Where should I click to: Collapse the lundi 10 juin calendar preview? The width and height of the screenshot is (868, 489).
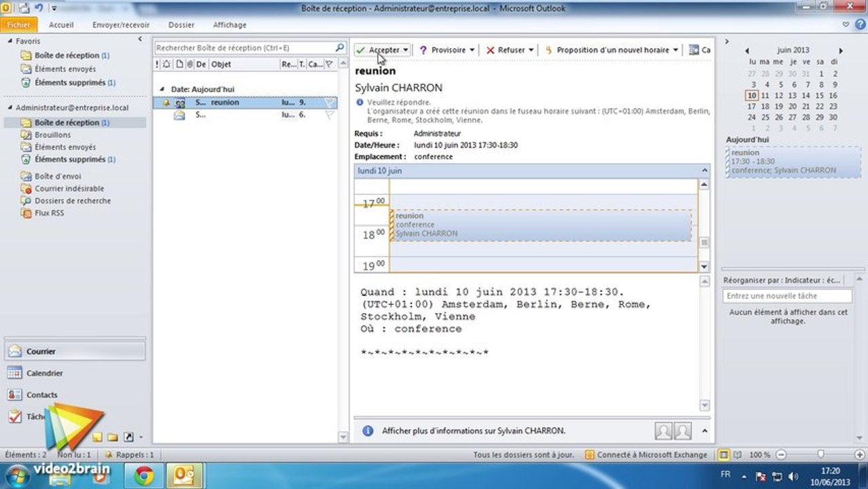point(704,171)
